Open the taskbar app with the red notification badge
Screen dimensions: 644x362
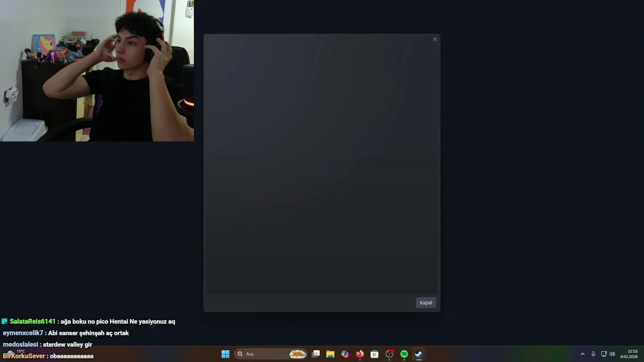(389, 354)
